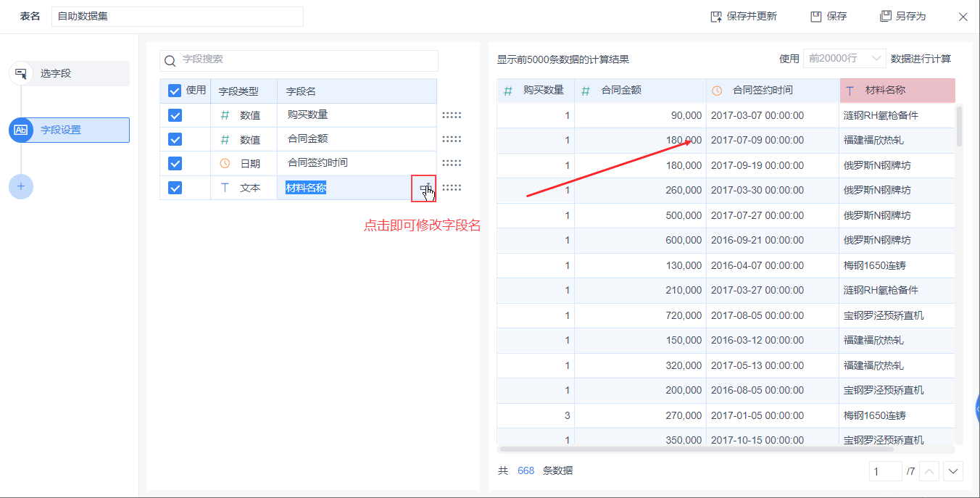The image size is (980, 498).
Task: Click the 合同金额 field name cell
Action: 357,139
